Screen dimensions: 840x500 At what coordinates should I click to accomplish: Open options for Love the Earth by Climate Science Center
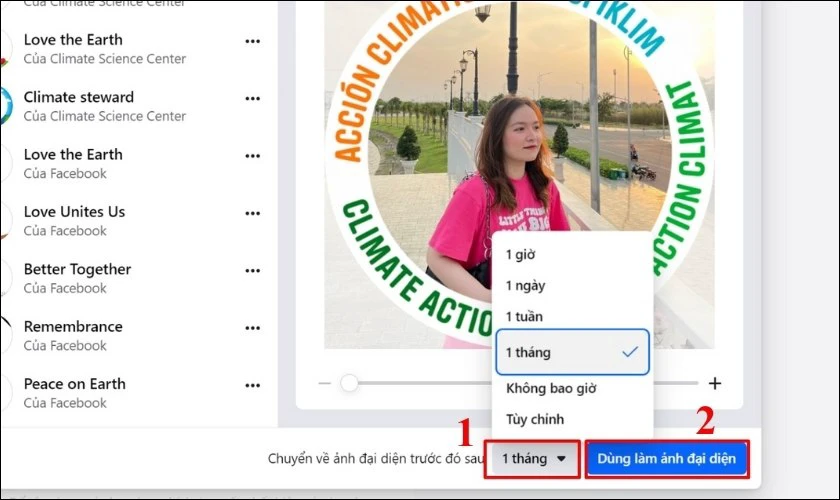[x=252, y=41]
